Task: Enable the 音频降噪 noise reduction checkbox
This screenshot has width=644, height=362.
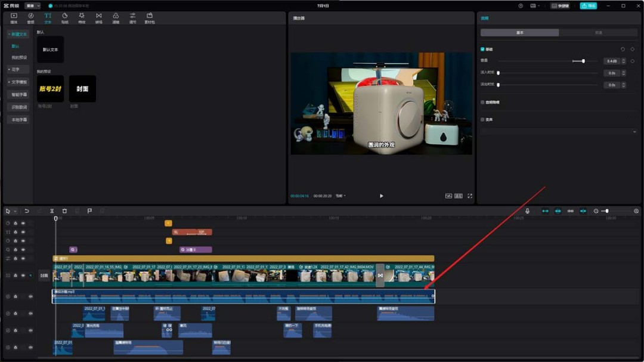Action: pos(482,102)
